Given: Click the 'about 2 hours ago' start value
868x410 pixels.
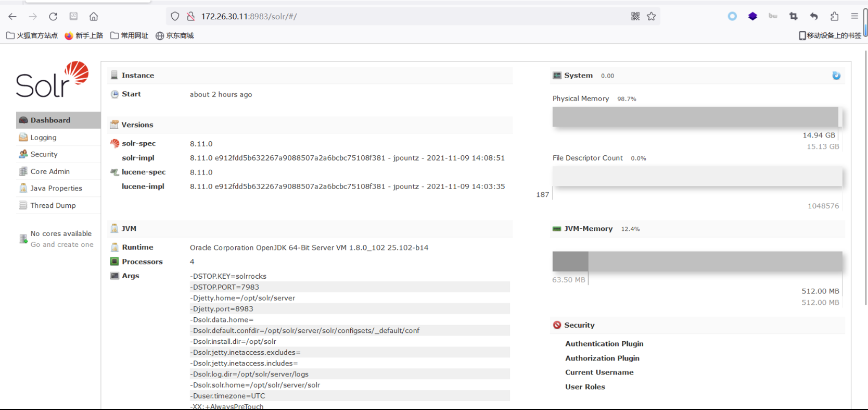Looking at the screenshot, I should click(x=221, y=94).
